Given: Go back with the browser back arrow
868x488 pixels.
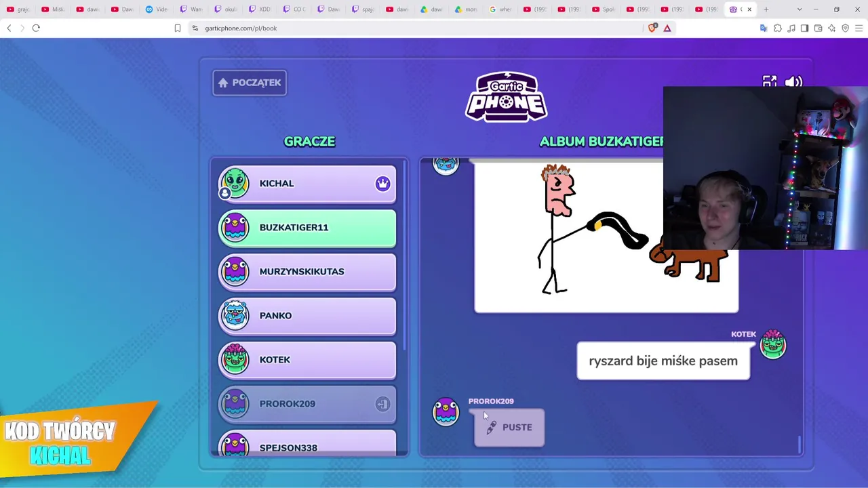Looking at the screenshot, I should tap(9, 28).
